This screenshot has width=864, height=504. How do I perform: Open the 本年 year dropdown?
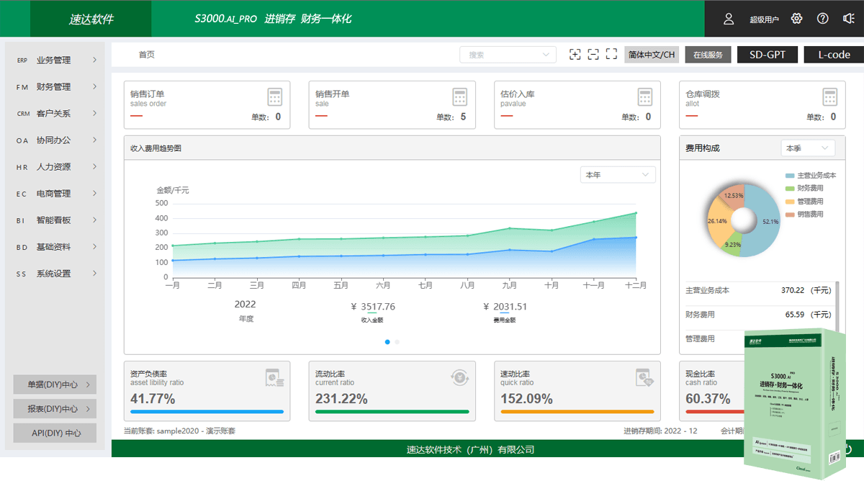tap(617, 174)
